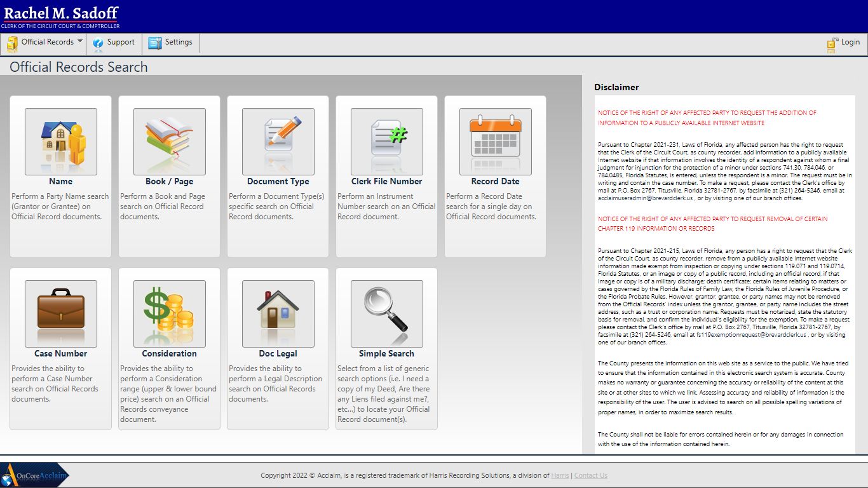Expand the Official Records dropdown arrow
868x488 pixels.
[80, 41]
